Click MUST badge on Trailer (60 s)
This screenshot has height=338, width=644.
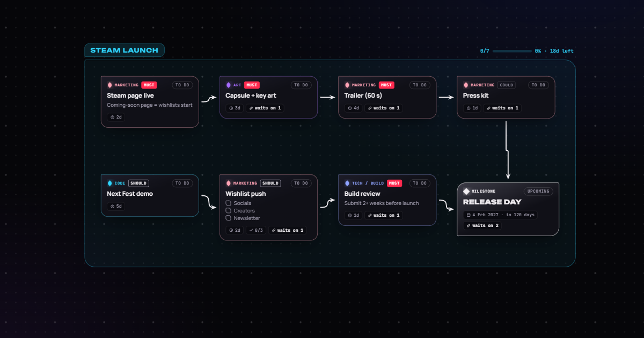click(386, 85)
